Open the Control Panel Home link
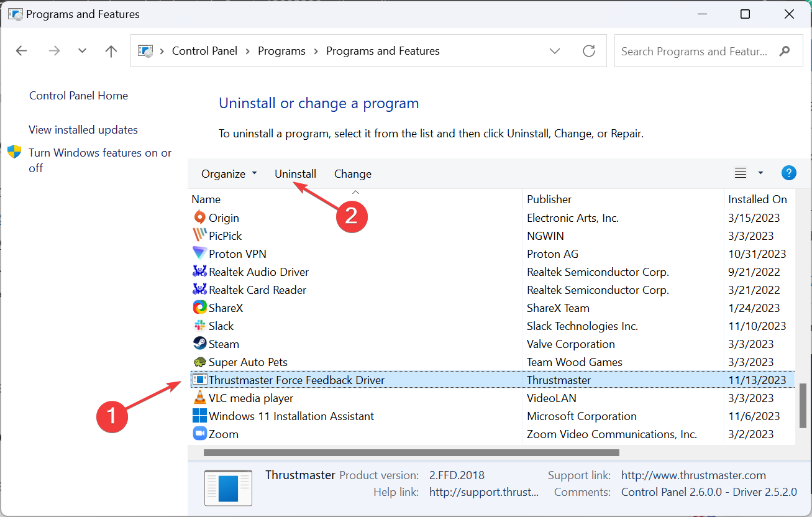Viewport: 812px width, 517px height. 78,96
